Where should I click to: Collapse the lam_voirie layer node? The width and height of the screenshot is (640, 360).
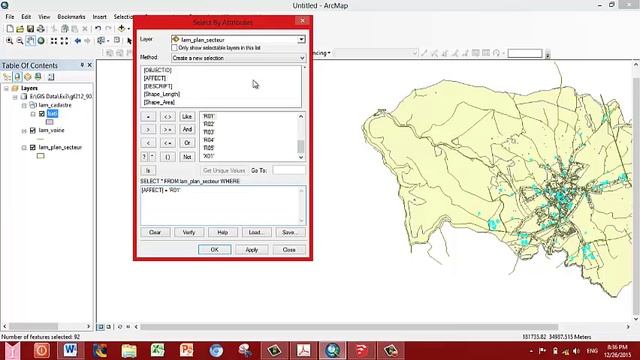24,131
